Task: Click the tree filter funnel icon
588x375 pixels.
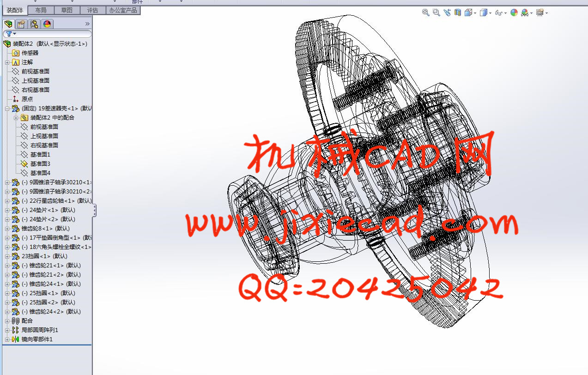Action: 8,34
